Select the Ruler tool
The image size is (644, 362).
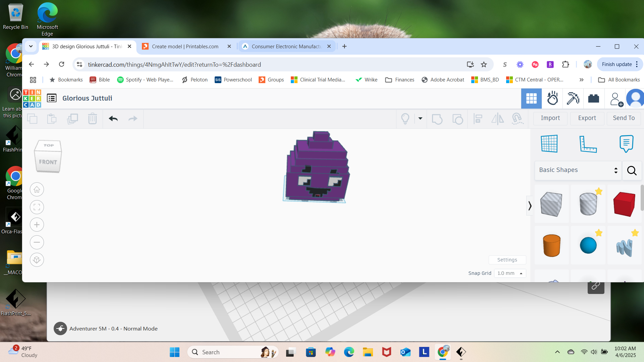[588, 144]
